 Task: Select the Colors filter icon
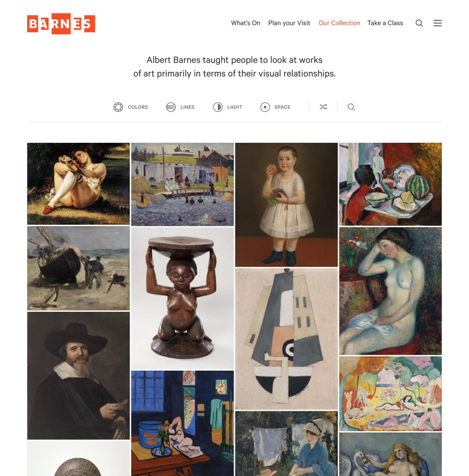coord(118,107)
